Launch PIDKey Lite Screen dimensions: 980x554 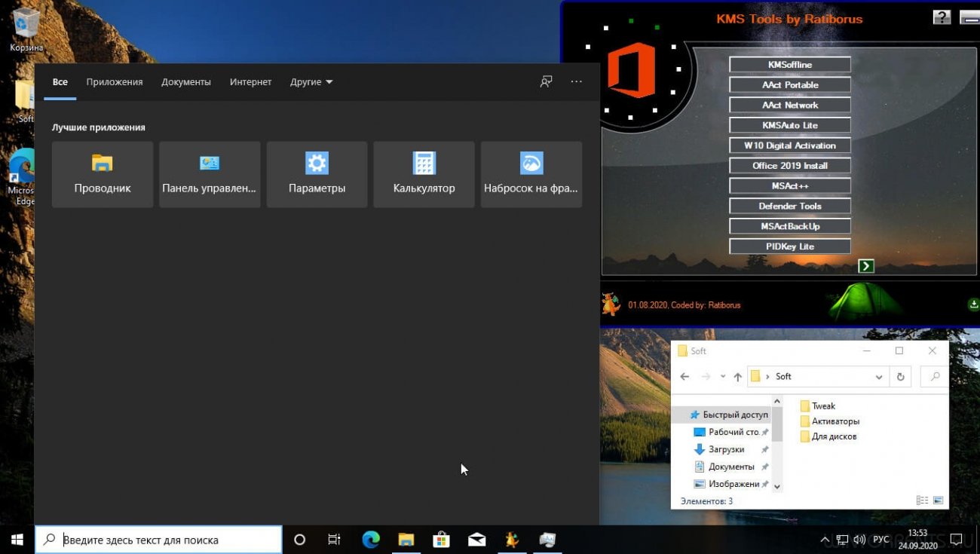790,246
